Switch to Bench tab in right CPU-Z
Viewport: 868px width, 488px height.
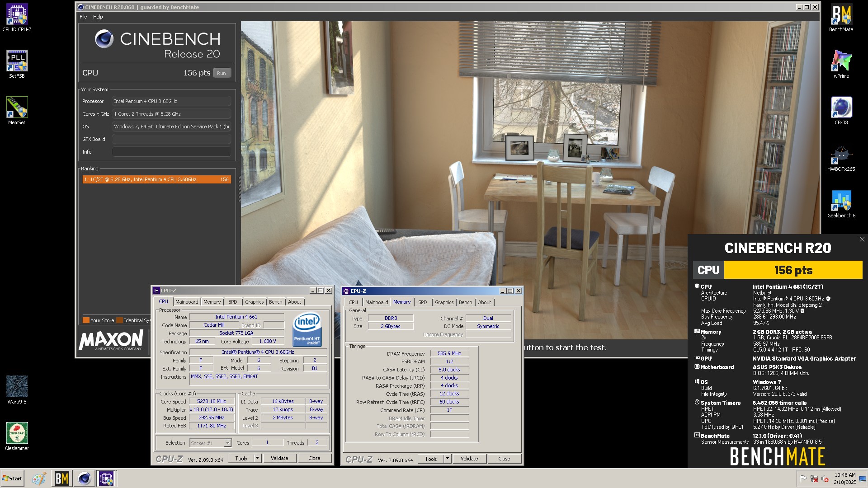465,302
